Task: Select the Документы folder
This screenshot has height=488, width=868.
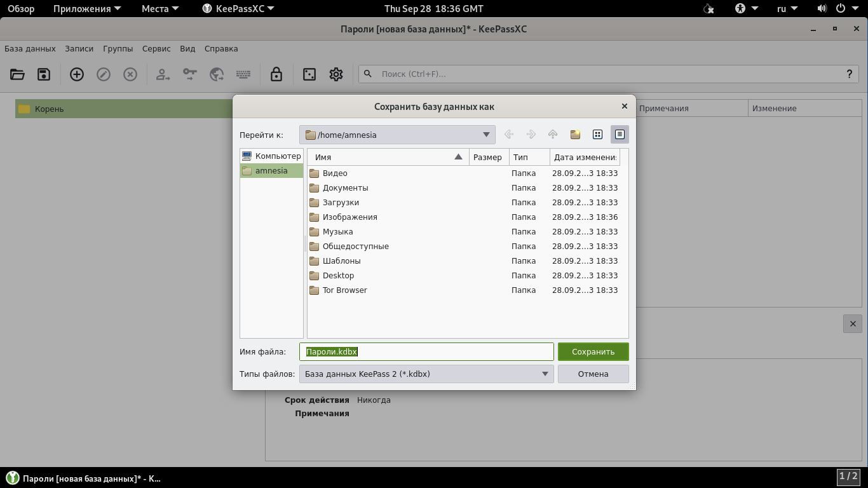Action: pyautogui.click(x=345, y=188)
